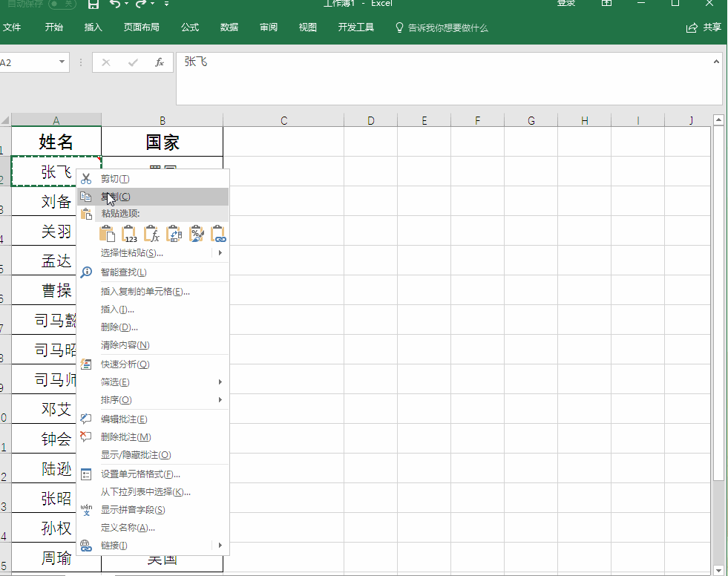
Task: Click the Format Cells icon
Action: pos(86,474)
